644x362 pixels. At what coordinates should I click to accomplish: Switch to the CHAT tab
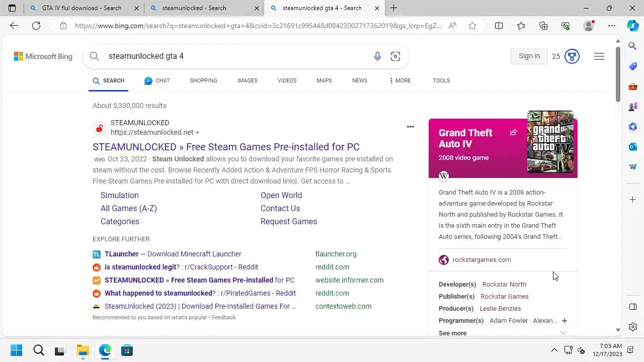point(157,80)
